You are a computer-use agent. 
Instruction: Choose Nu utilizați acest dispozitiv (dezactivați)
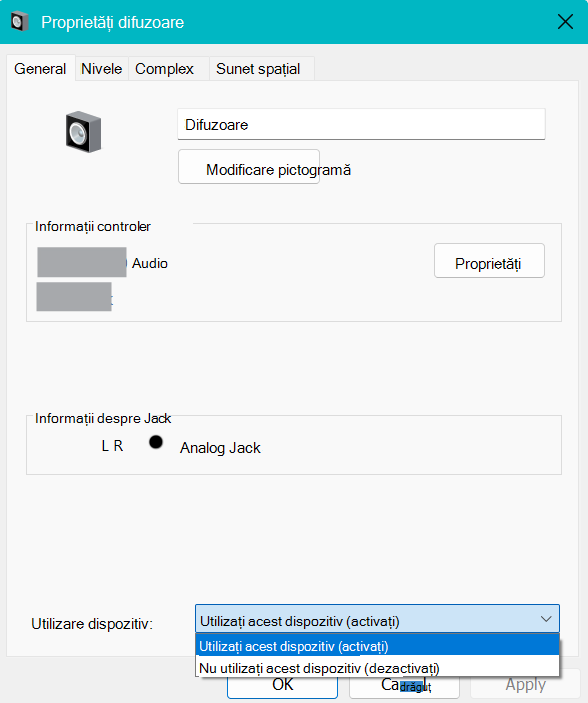[378, 668]
